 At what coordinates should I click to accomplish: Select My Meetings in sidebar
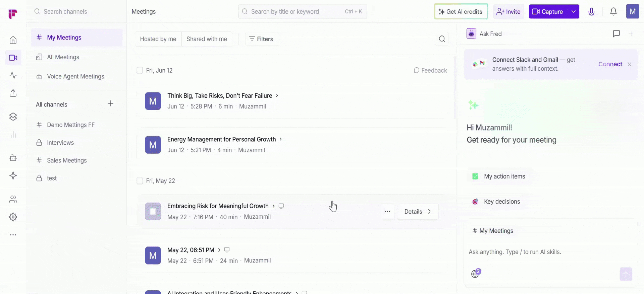[x=77, y=38]
